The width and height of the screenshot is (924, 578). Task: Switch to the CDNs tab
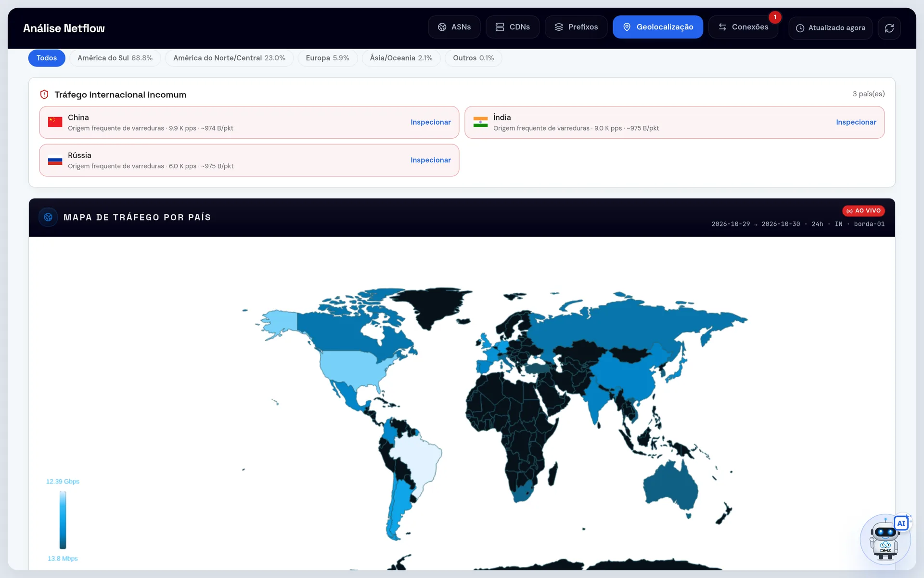pos(513,27)
